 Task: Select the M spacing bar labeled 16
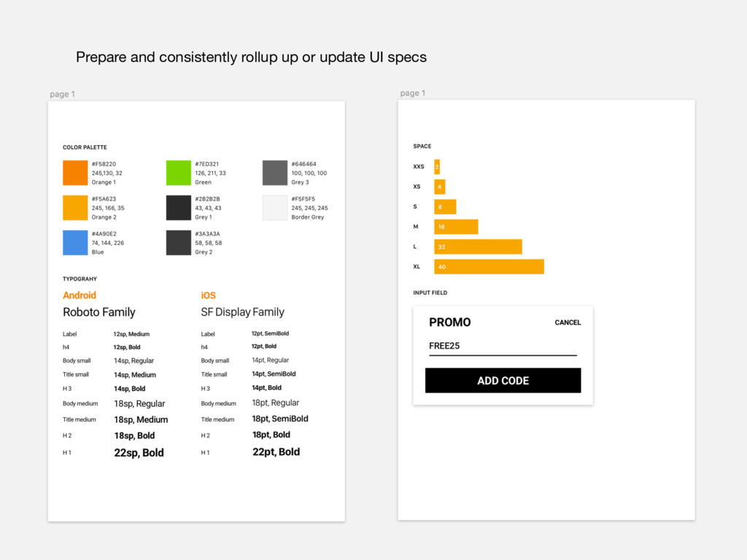coord(456,227)
